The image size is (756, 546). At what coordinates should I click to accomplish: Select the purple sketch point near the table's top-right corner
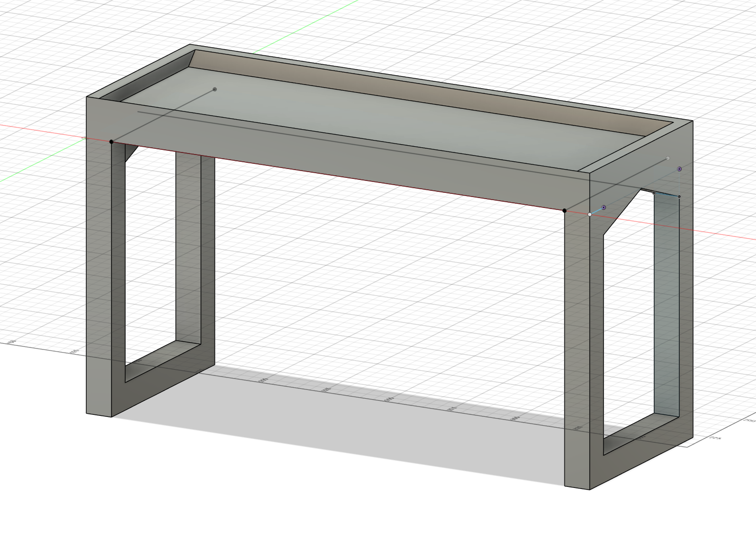click(679, 169)
